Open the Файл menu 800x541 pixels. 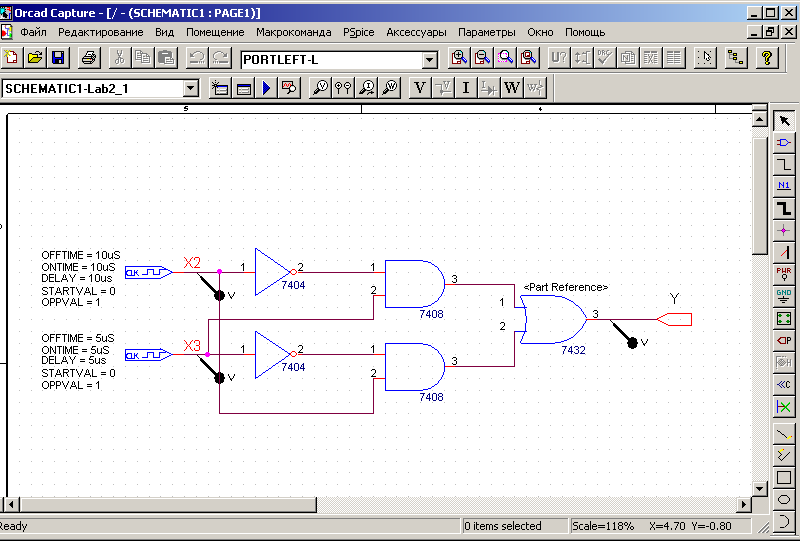33,32
